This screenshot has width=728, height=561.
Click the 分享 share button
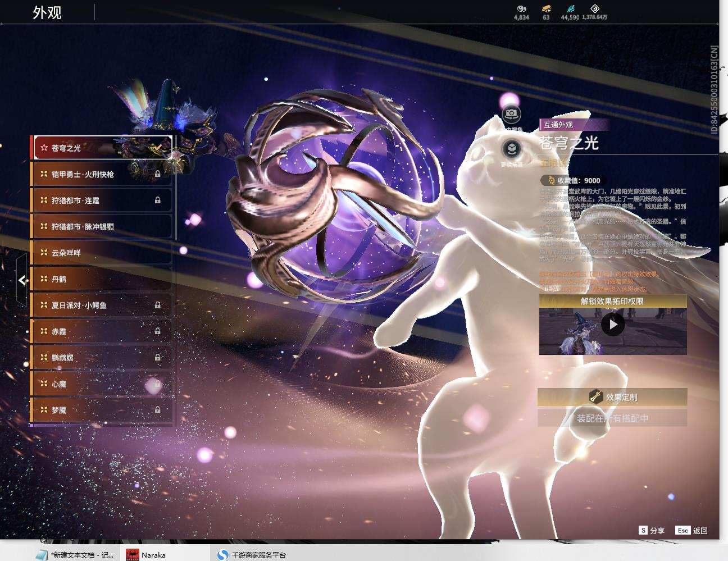[x=652, y=531]
